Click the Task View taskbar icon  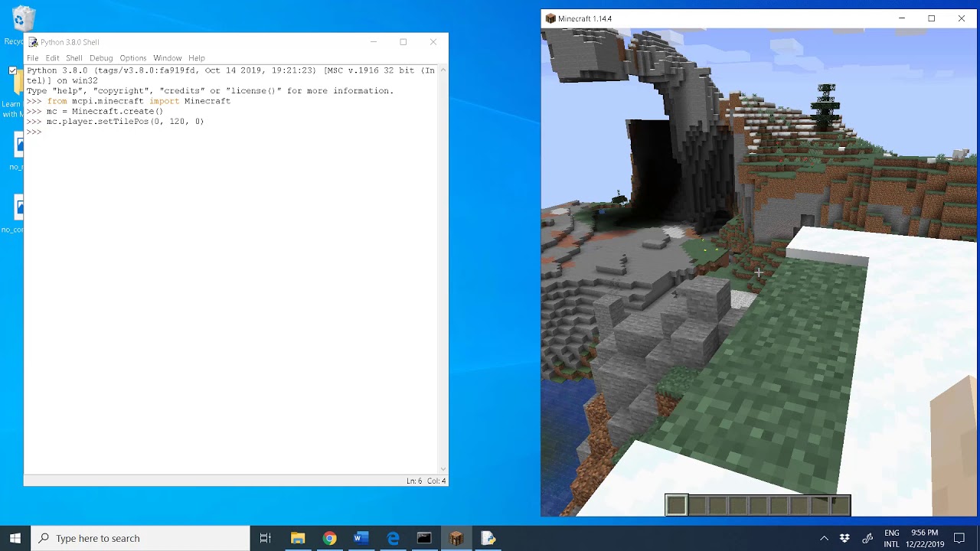266,538
